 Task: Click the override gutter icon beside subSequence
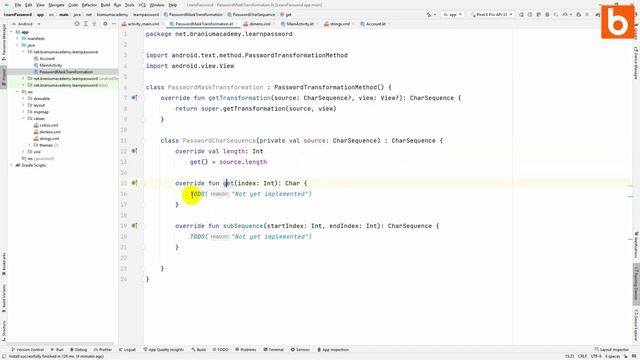click(134, 225)
